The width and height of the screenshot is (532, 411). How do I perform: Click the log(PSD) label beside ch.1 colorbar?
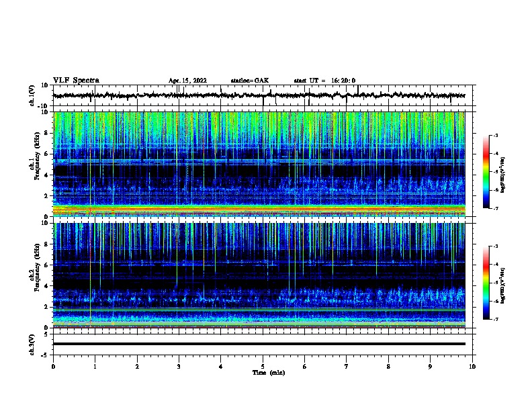coord(503,175)
